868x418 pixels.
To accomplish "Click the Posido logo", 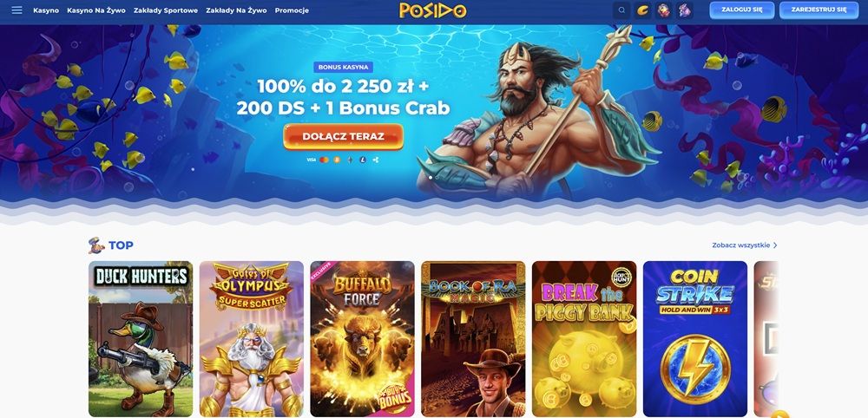I will [433, 10].
